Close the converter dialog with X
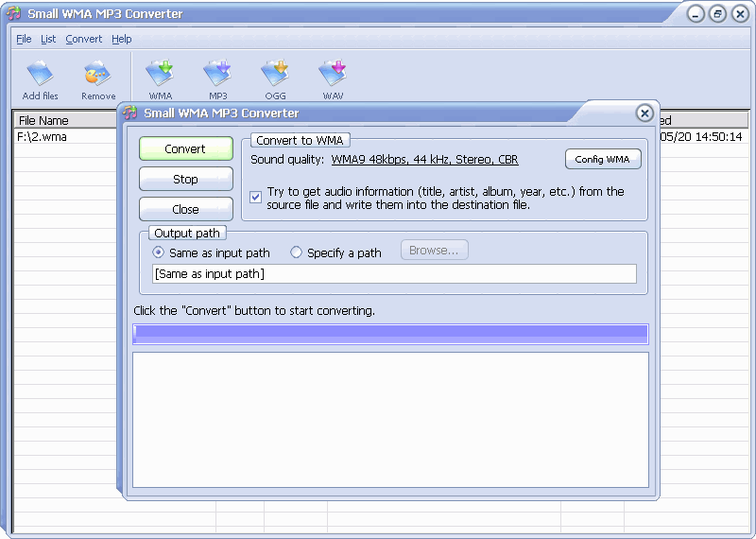This screenshot has width=756, height=539. click(644, 113)
